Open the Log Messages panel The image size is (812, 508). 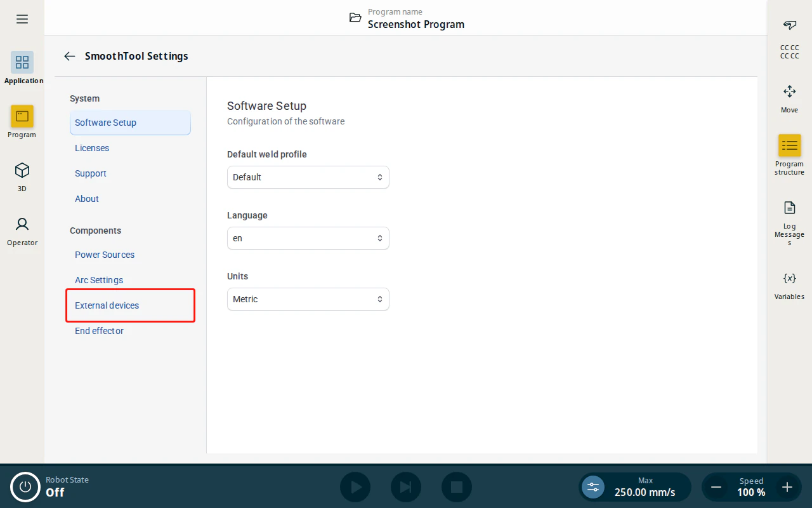pos(790,208)
